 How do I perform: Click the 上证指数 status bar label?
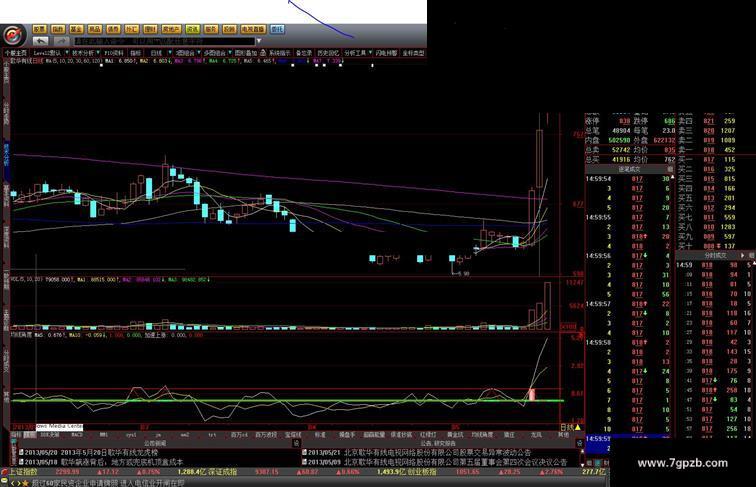coord(23,472)
